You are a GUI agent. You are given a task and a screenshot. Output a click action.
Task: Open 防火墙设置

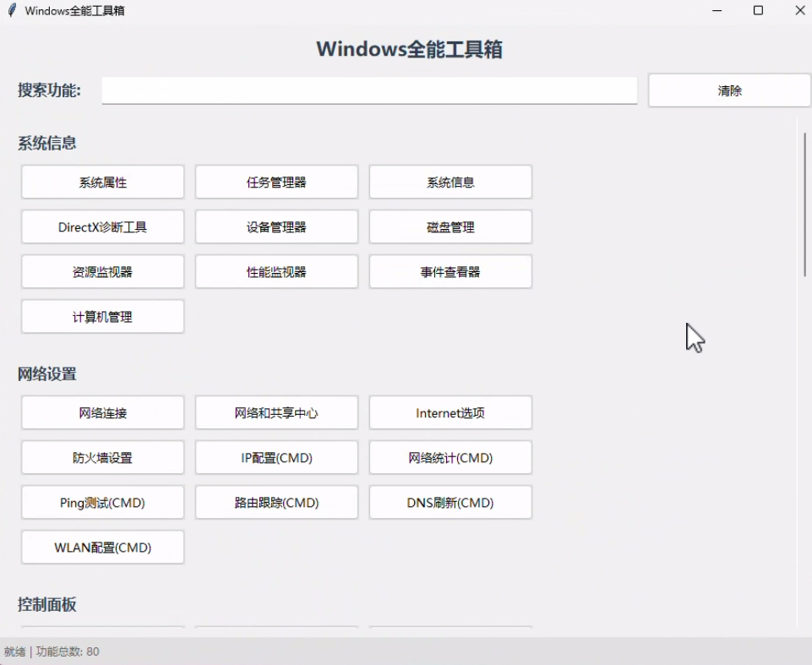click(x=102, y=457)
